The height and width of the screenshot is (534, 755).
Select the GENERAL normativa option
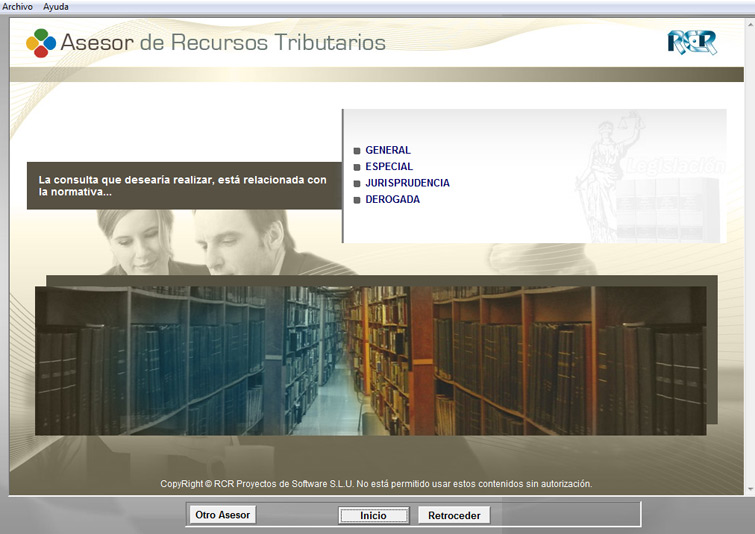(388, 150)
